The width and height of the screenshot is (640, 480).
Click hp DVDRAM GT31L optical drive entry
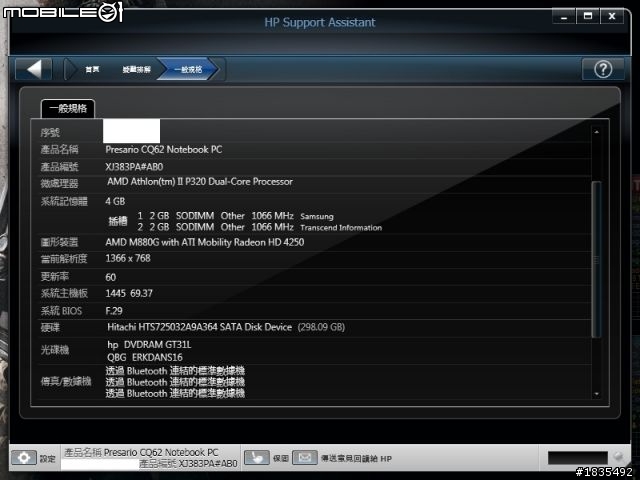(149, 345)
